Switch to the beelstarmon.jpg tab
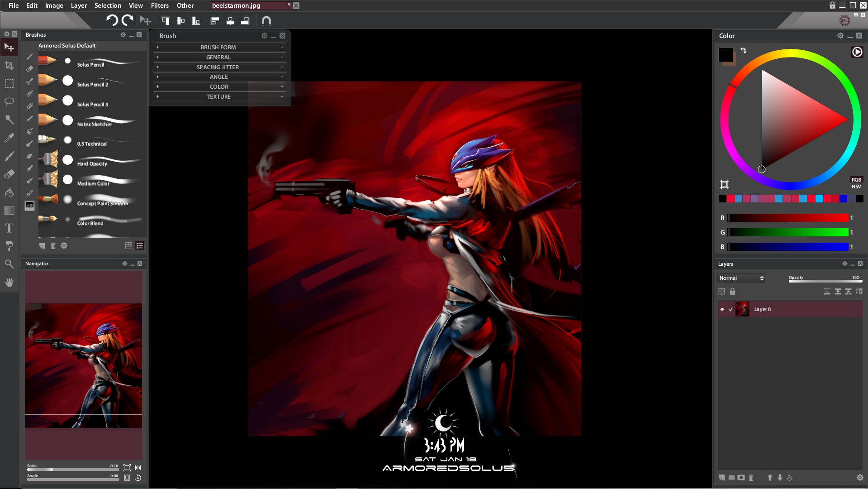This screenshot has width=868, height=489. coord(236,5)
